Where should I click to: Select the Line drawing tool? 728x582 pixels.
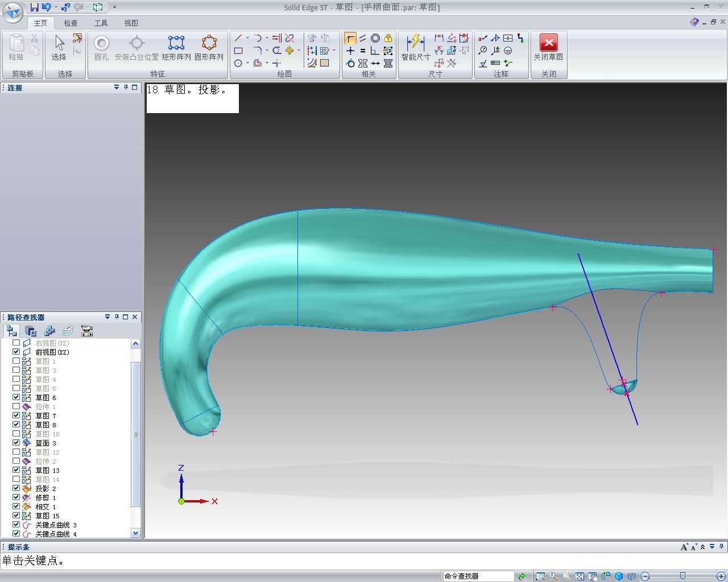pyautogui.click(x=238, y=38)
